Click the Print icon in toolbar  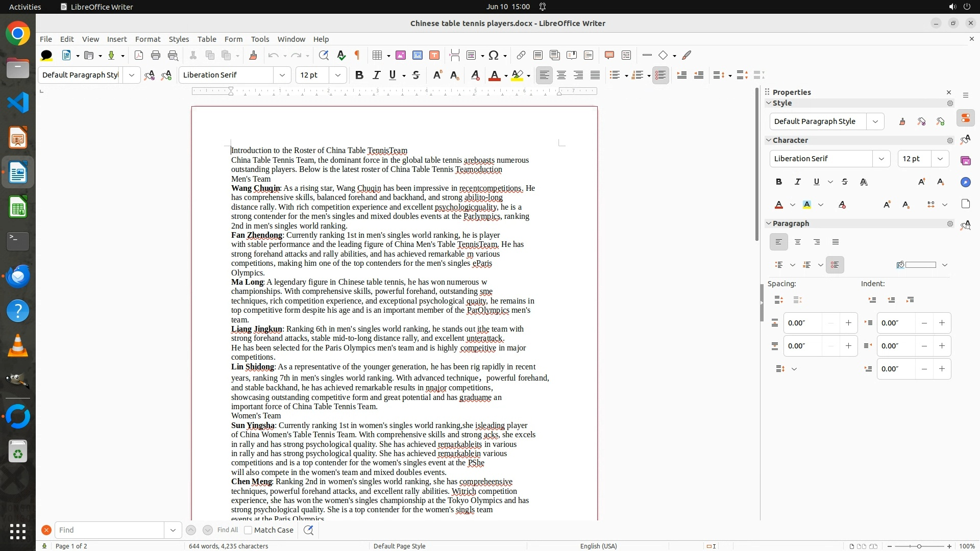pyautogui.click(x=156, y=55)
